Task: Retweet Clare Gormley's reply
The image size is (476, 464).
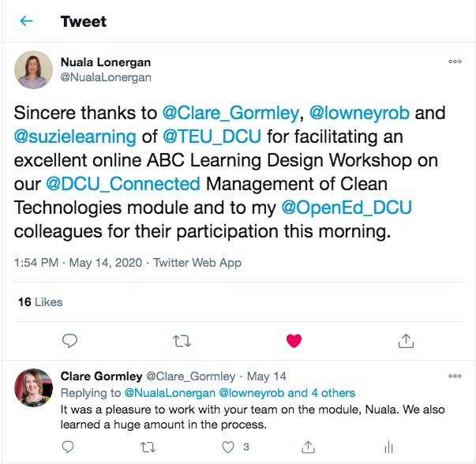Action: coord(148,447)
